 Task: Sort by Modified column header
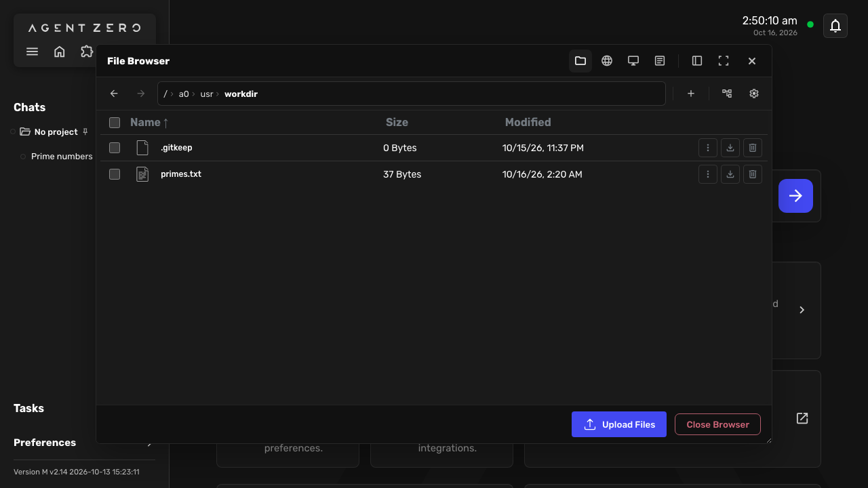(x=528, y=123)
